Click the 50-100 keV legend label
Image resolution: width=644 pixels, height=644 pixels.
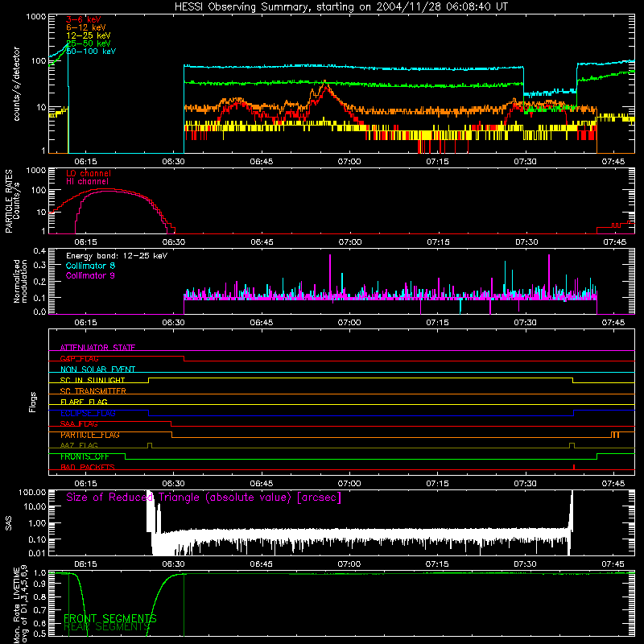pyautogui.click(x=91, y=52)
